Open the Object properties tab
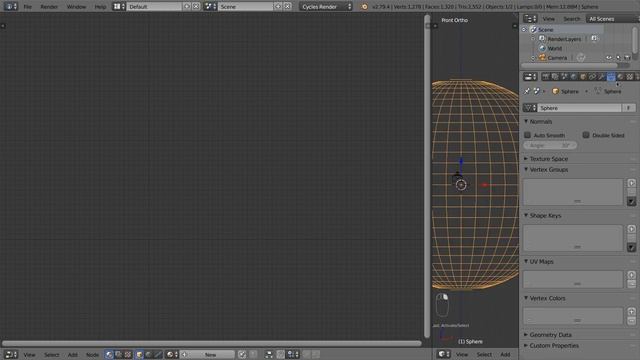This screenshot has height=360, width=640. (x=583, y=77)
